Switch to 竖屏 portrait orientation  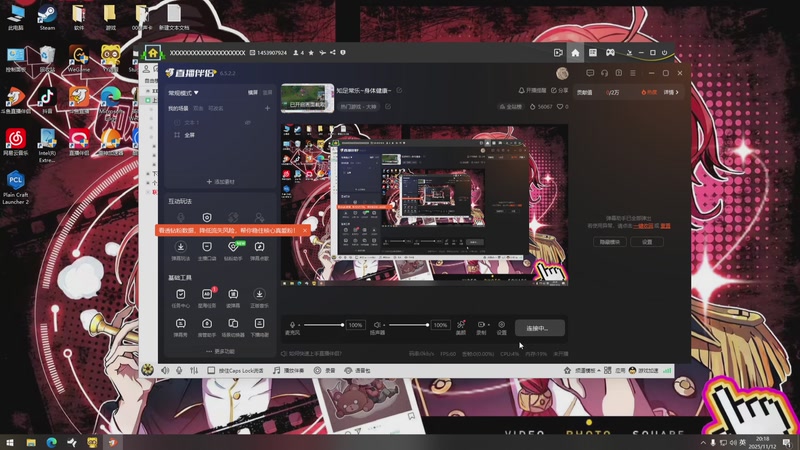tap(267, 93)
